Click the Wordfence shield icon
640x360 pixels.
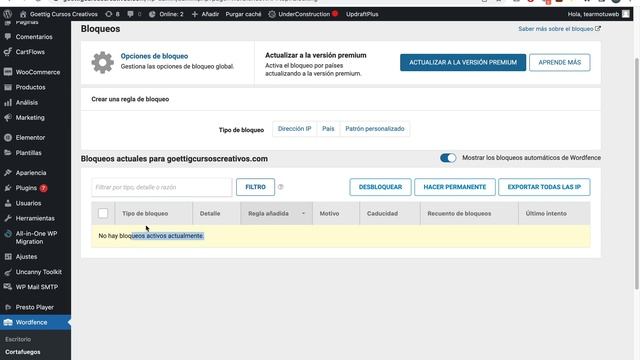(8, 322)
